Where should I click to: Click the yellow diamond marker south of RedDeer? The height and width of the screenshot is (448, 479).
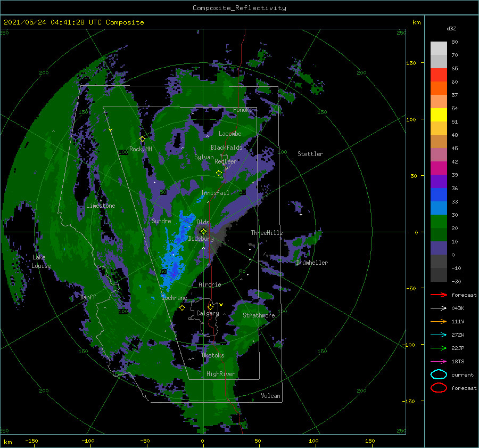219,173
